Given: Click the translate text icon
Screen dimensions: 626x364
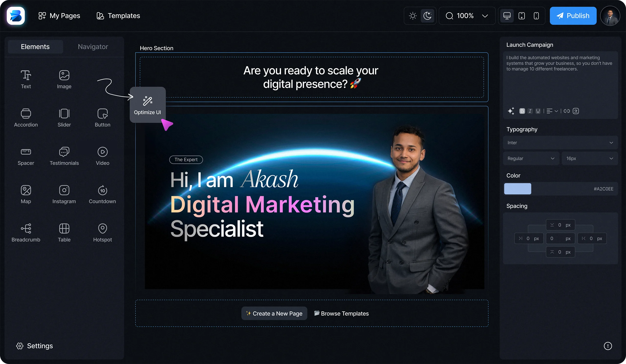Looking at the screenshot, I should point(576,111).
